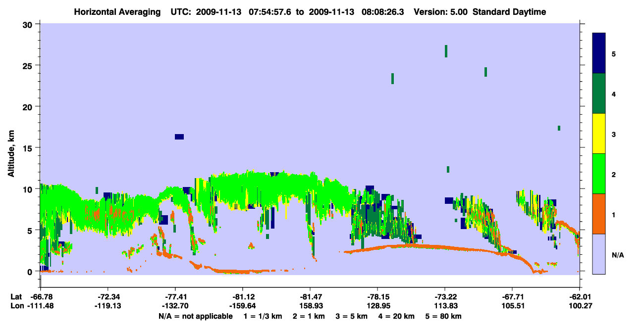Click the longitude value -159.64
Viewport: 644px width, 330px height.
tap(243, 306)
